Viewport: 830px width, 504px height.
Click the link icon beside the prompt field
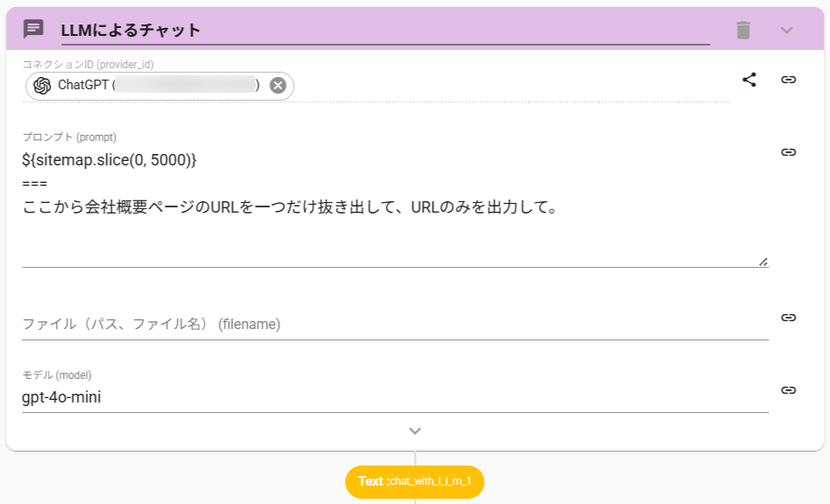point(789,152)
